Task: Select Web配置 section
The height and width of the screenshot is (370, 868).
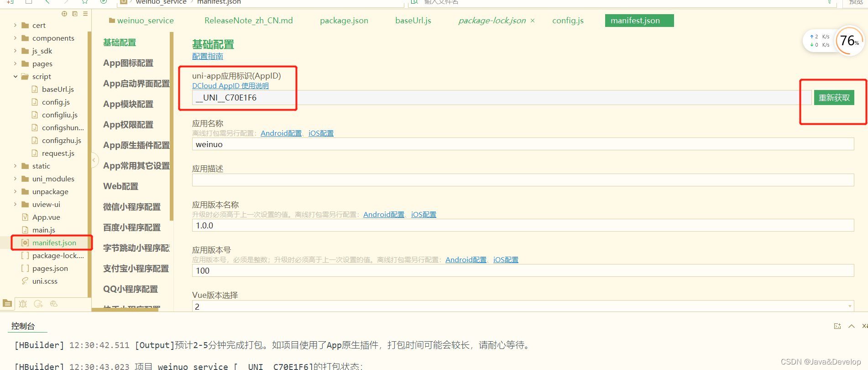Action: point(120,186)
